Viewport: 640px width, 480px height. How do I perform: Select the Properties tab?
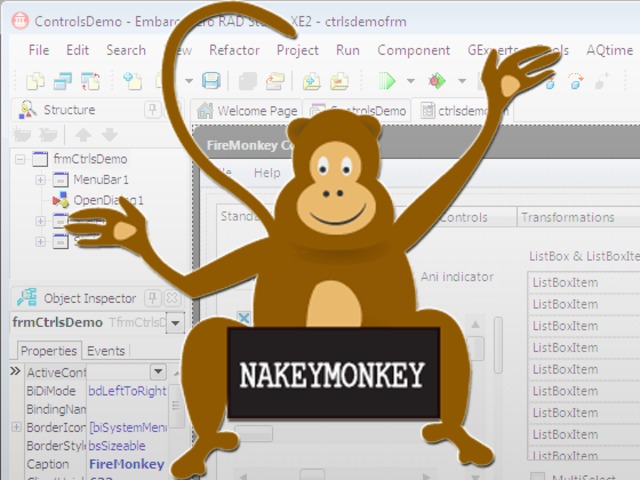coord(49,351)
